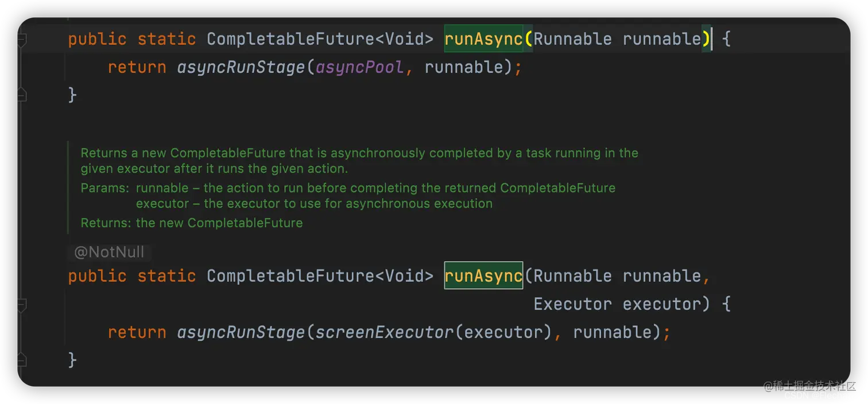Viewport: 868px width, 404px height.
Task: Click the closing brace of the first runAsync method
Action: coord(72,95)
